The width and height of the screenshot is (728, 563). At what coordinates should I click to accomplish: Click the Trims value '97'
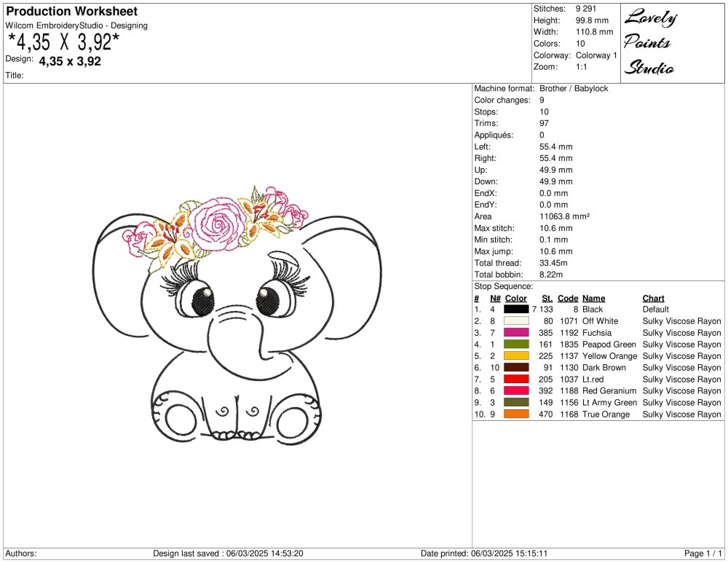click(x=544, y=123)
